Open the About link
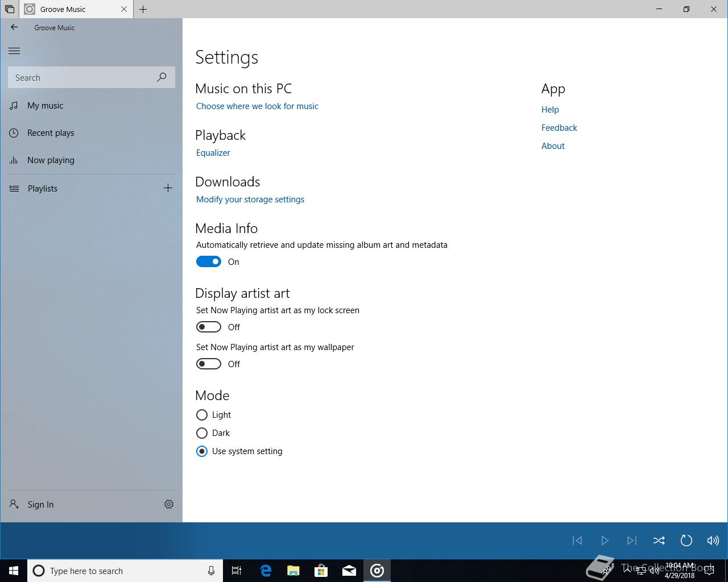The image size is (728, 582). [x=553, y=146]
